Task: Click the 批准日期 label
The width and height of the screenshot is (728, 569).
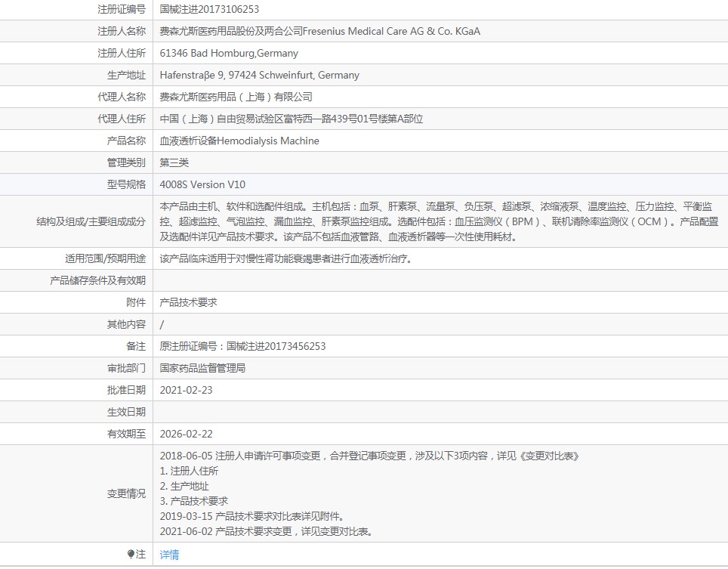Action: (126, 390)
